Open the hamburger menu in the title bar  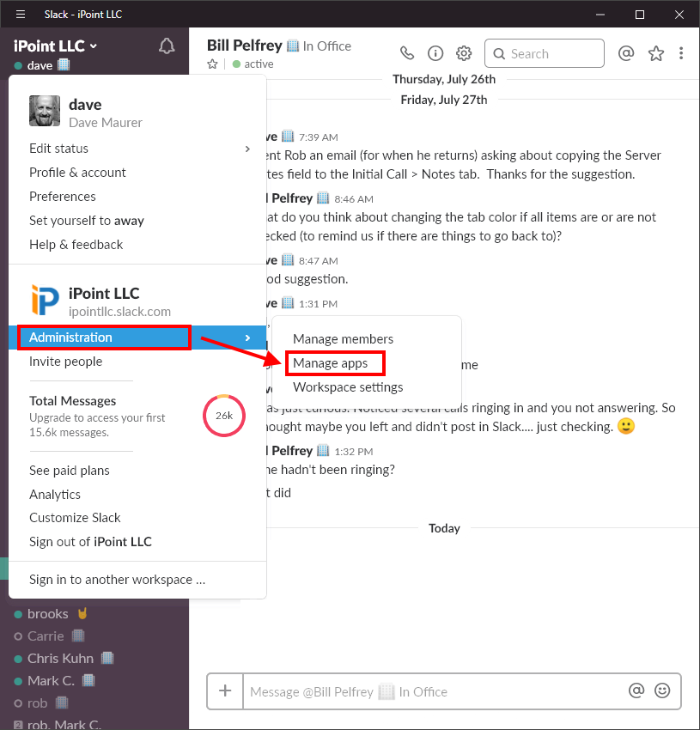pyautogui.click(x=20, y=14)
